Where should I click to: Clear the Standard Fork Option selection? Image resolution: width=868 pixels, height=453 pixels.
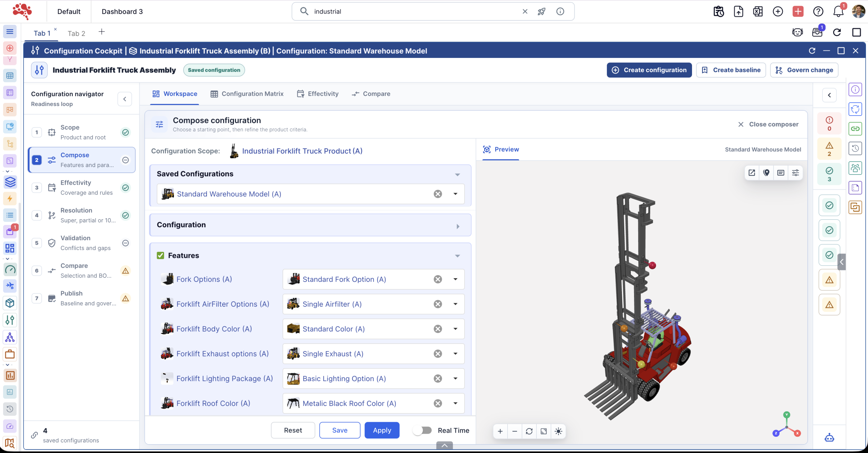point(438,279)
